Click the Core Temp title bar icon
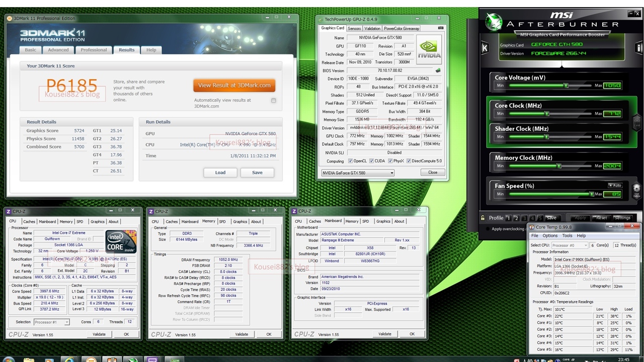This screenshot has height=362, width=644. (532, 227)
